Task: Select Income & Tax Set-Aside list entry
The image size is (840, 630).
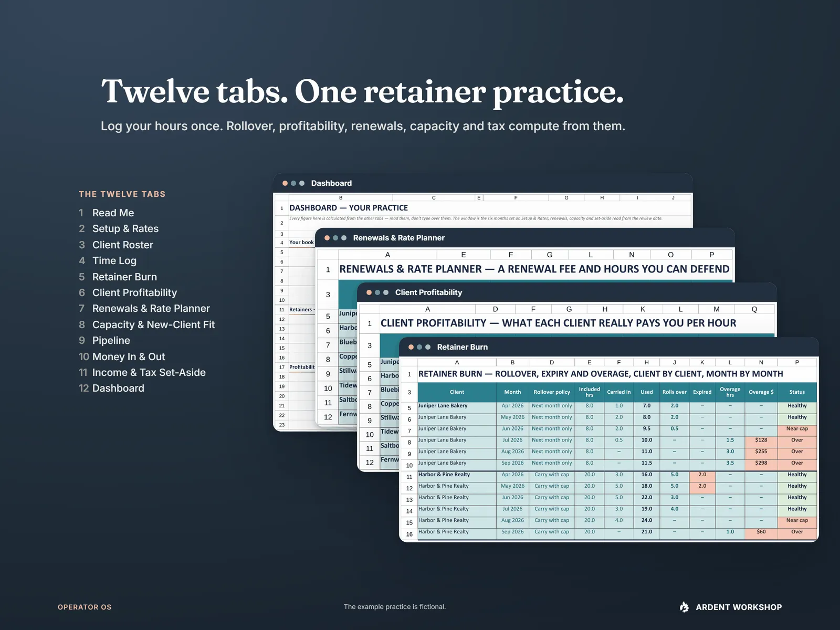Action: (x=149, y=372)
